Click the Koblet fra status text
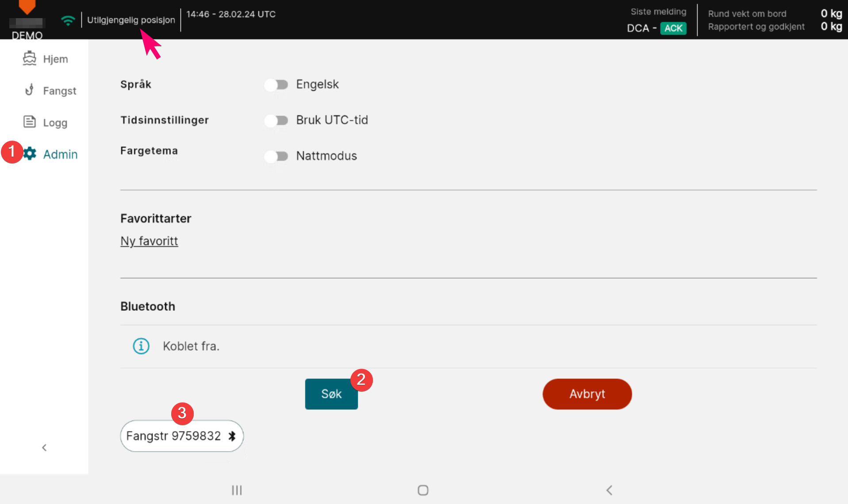Screen dimensions: 848x504 (191, 346)
